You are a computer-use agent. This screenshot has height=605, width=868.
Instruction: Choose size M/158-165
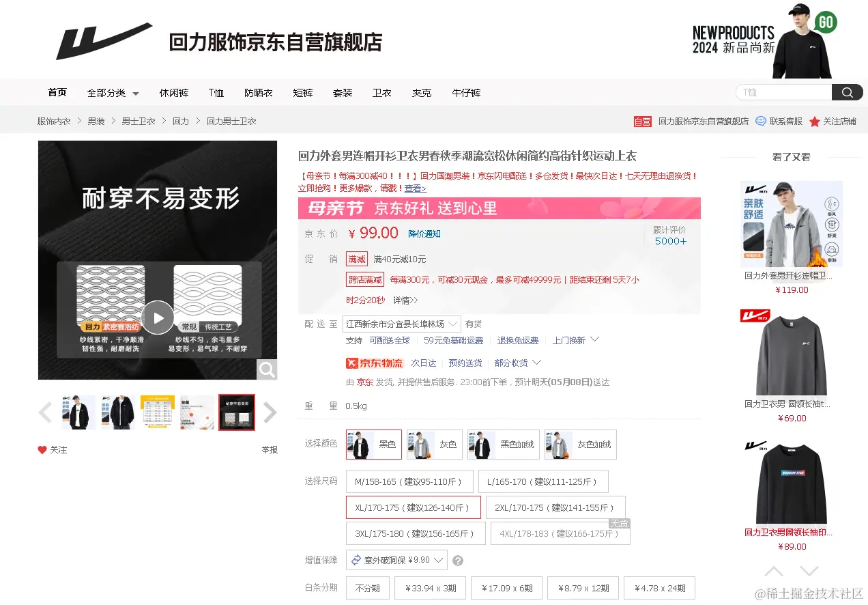pyautogui.click(x=409, y=481)
